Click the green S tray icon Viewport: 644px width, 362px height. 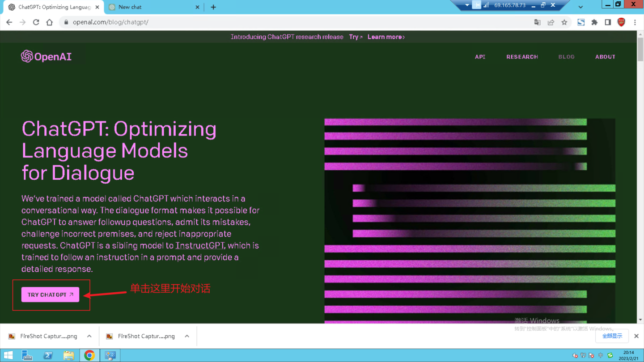[610, 356]
